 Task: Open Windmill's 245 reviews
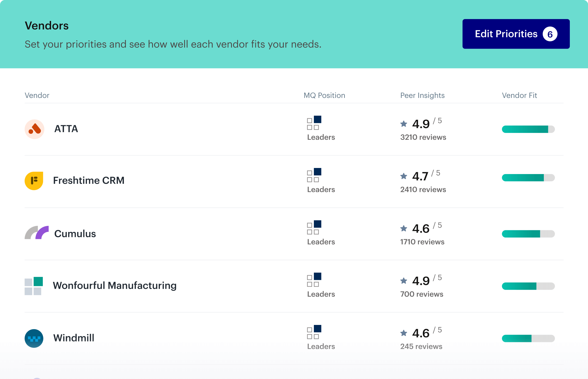pos(421,346)
